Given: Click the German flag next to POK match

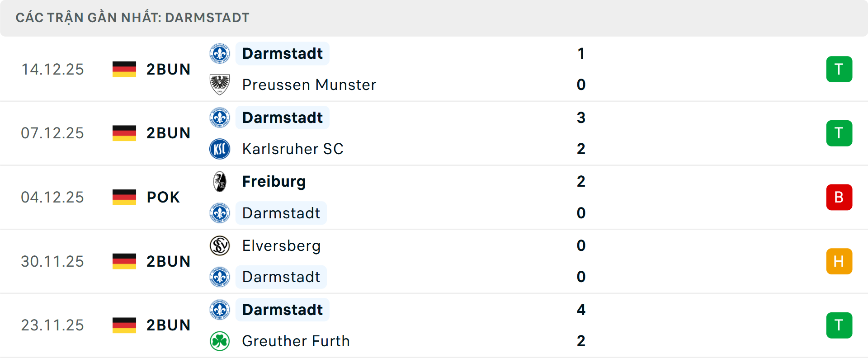Looking at the screenshot, I should point(124,197).
